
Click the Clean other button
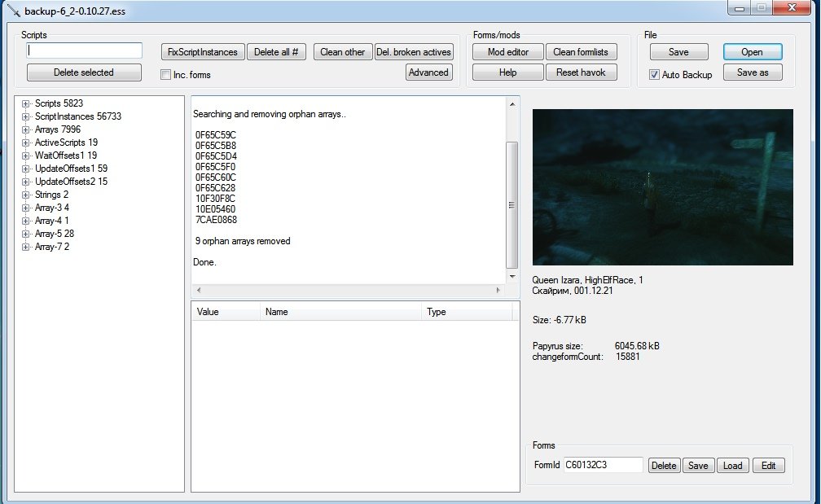pos(342,52)
